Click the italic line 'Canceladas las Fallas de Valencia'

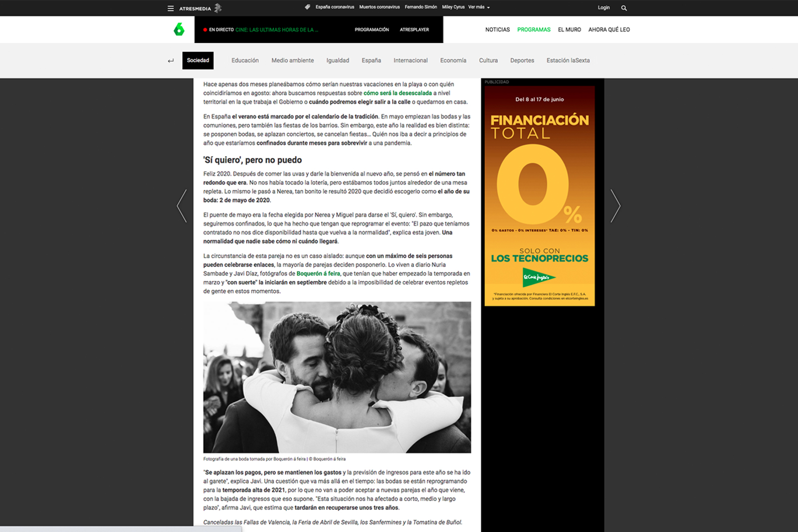[333, 522]
